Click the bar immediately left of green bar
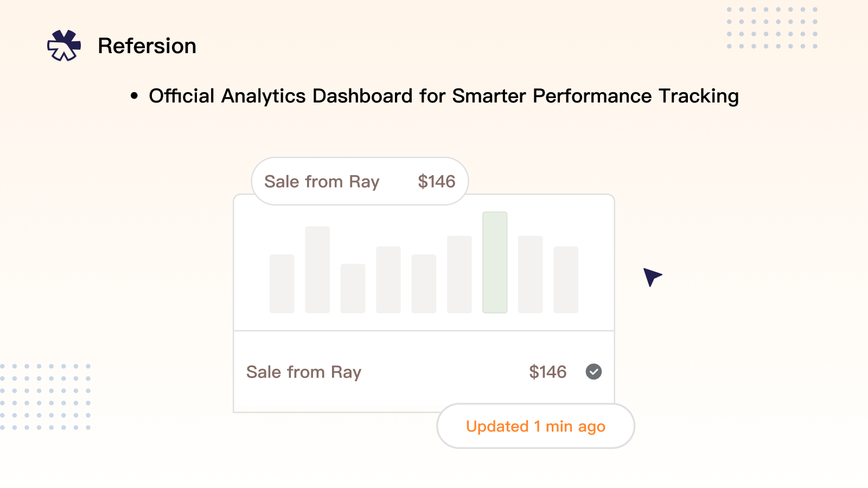The width and height of the screenshot is (868, 488). [x=459, y=274]
